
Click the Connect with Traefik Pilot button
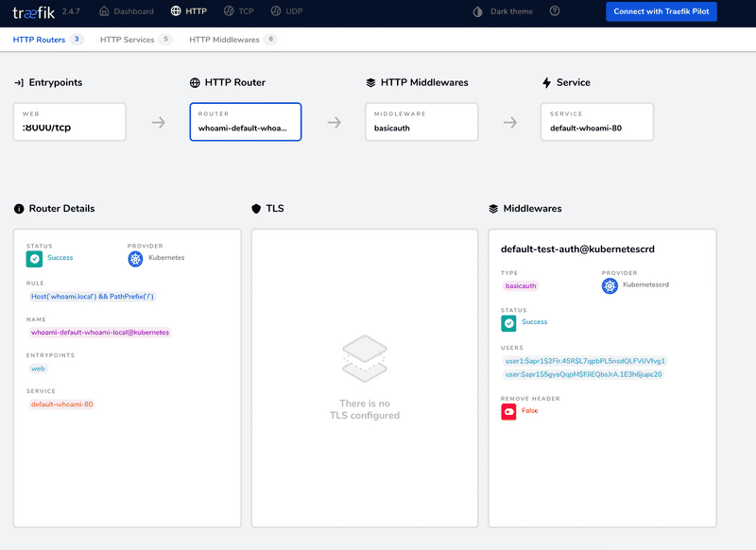[661, 11]
